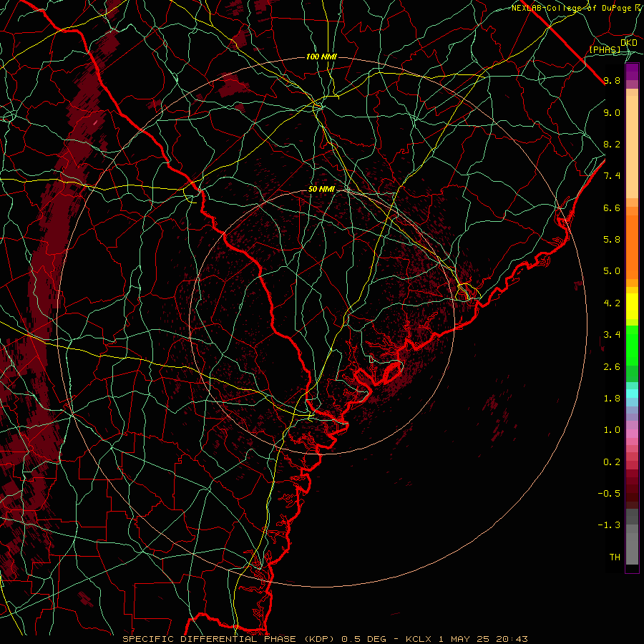The width and height of the screenshot is (644, 644).
Task: Click the 5.8 scale value
Action: coord(612,240)
